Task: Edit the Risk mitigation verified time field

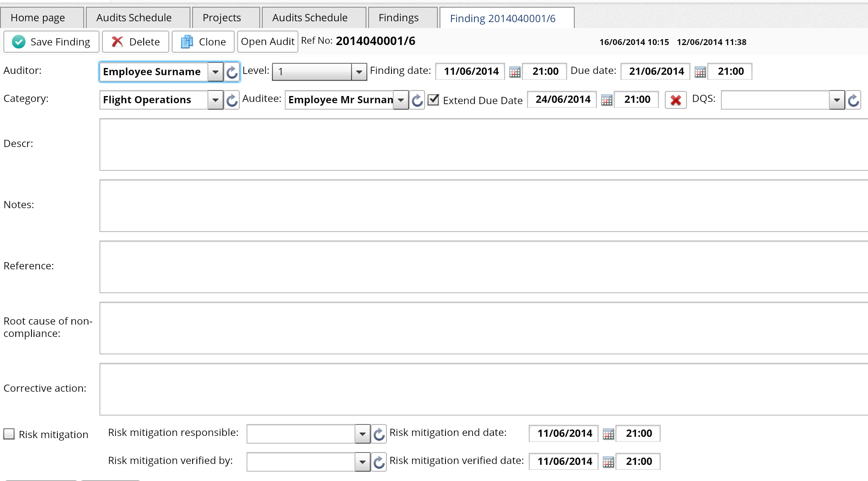Action: pos(639,461)
